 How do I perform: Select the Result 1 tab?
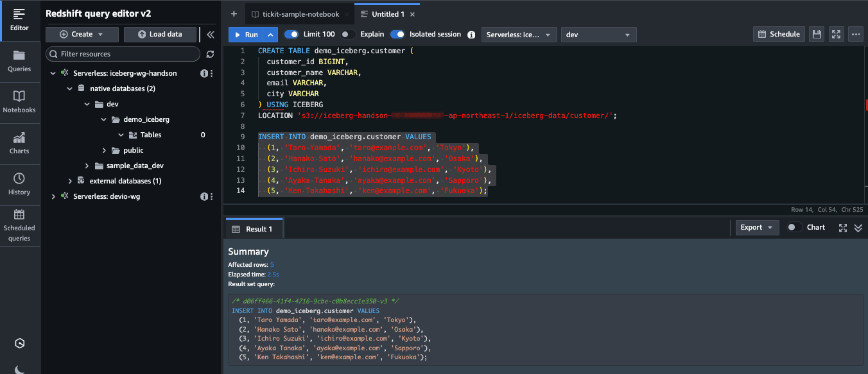(x=254, y=228)
